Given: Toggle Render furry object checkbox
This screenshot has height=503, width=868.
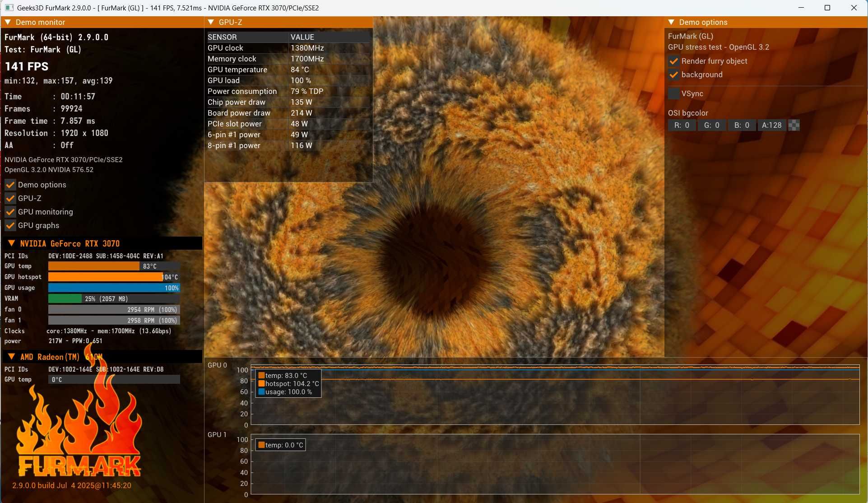Looking at the screenshot, I should click(674, 61).
